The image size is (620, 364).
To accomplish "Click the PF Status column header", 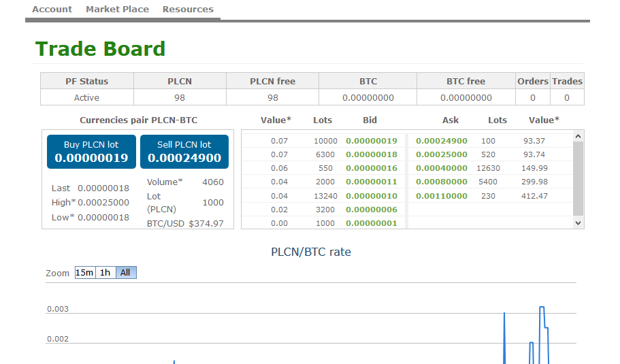I will coord(87,81).
